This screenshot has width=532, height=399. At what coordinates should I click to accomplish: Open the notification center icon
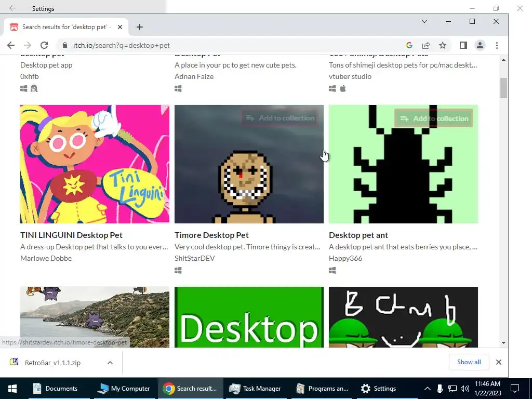tap(515, 389)
